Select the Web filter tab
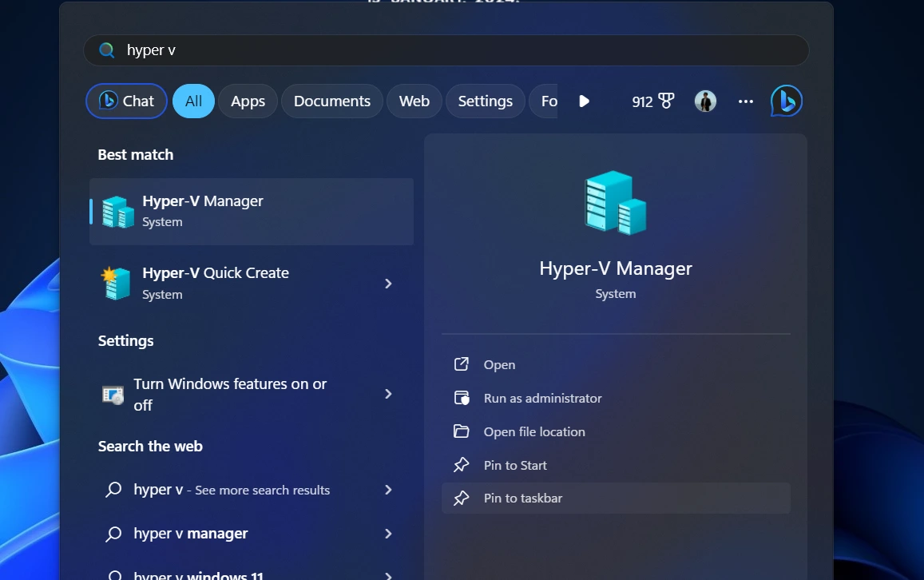This screenshot has height=580, width=924. point(414,101)
